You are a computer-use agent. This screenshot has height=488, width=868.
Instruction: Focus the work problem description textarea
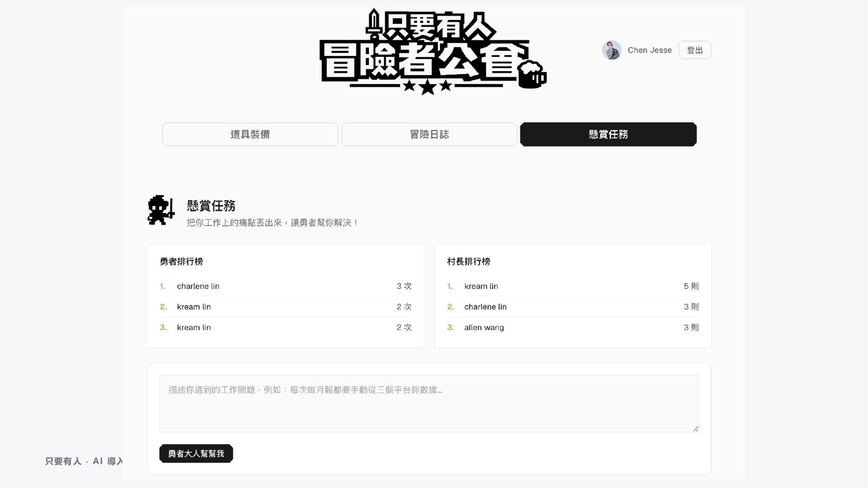click(x=429, y=403)
